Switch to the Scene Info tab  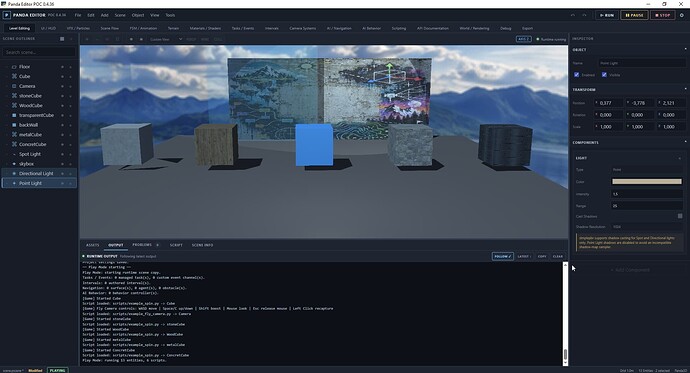(x=202, y=245)
